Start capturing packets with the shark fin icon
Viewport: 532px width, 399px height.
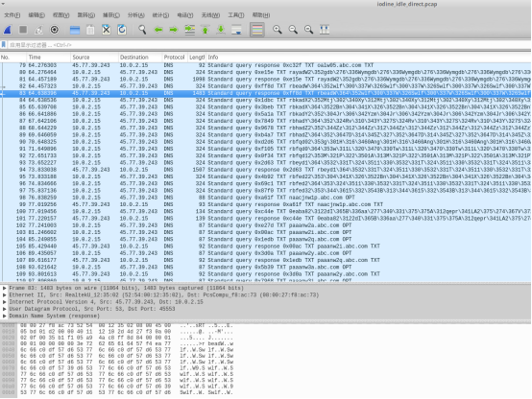coord(8,30)
